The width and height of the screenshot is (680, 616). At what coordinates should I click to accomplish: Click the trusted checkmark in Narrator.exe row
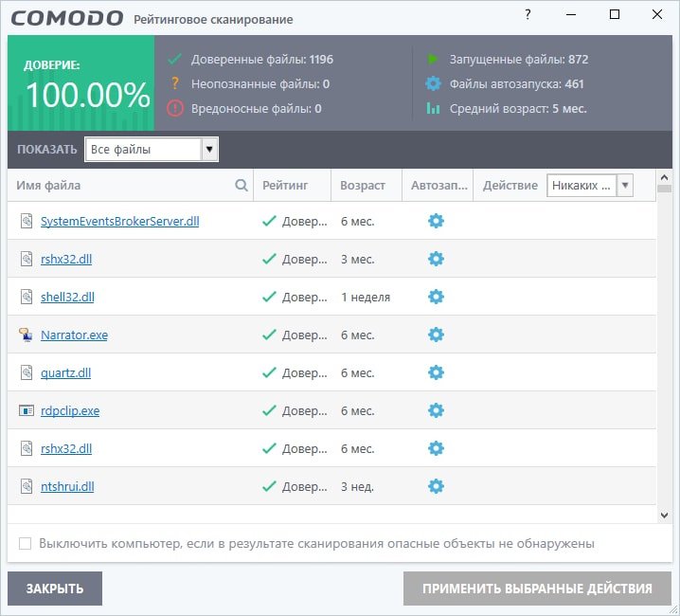click(269, 335)
